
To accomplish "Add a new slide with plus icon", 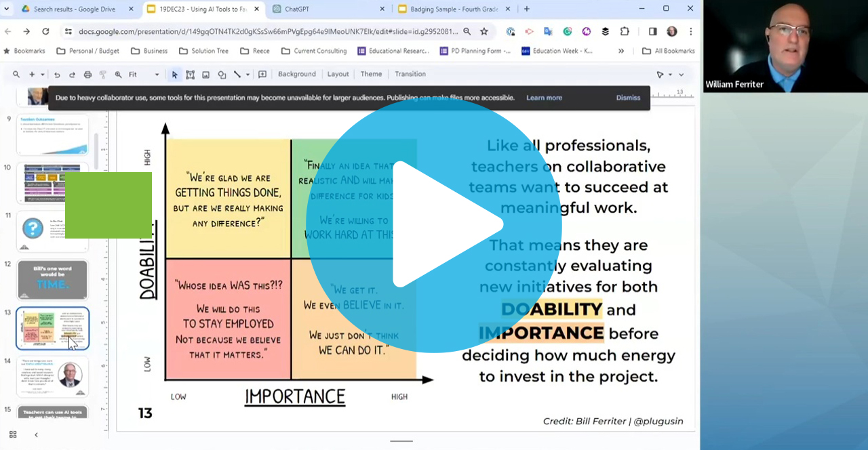I will (x=31, y=75).
